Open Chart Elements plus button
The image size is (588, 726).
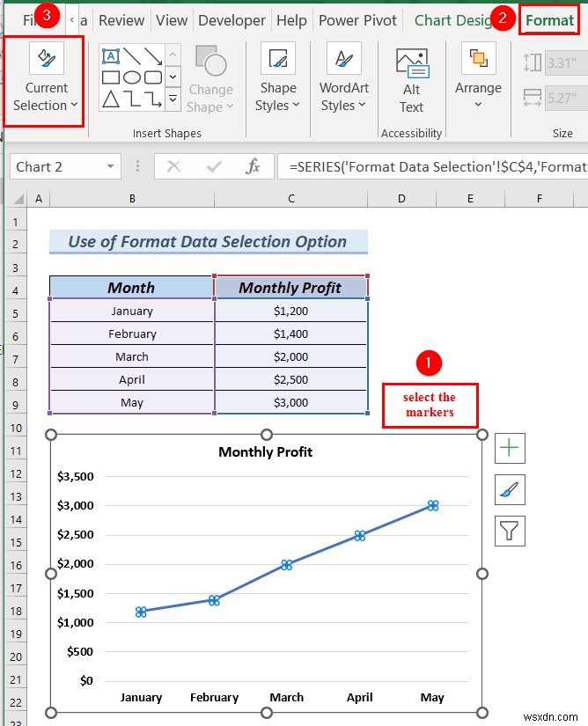point(510,448)
